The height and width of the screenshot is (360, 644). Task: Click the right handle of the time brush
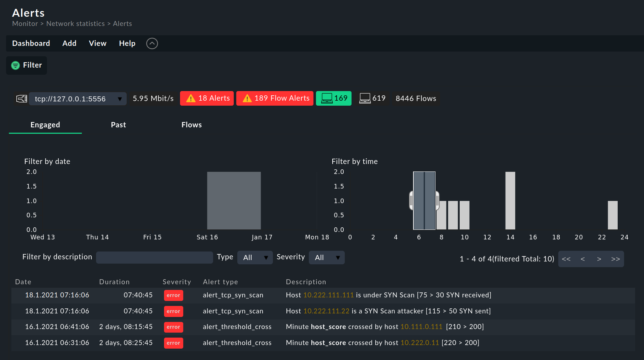437,201
